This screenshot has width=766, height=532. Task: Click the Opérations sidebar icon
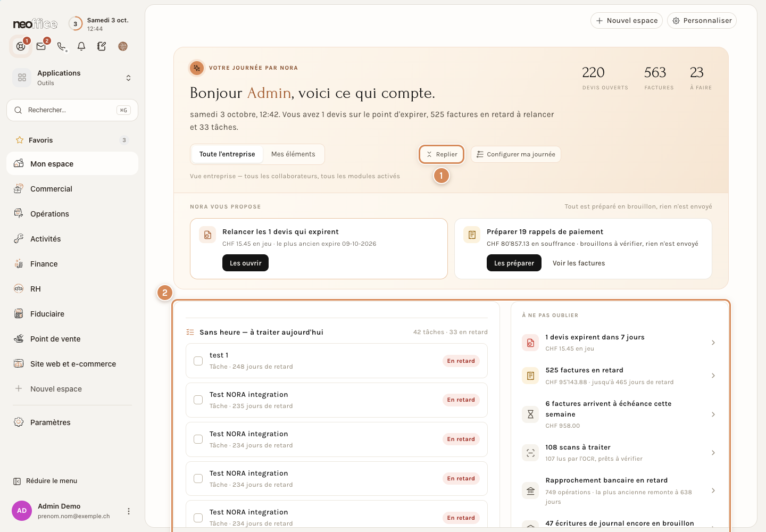(x=19, y=214)
